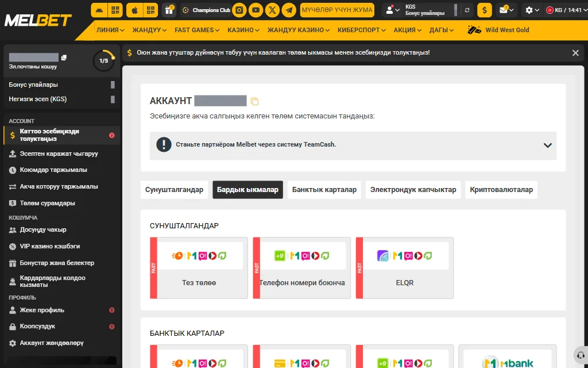
Task: Switch to Бардык ыкмалар tab
Action: pos(247,190)
